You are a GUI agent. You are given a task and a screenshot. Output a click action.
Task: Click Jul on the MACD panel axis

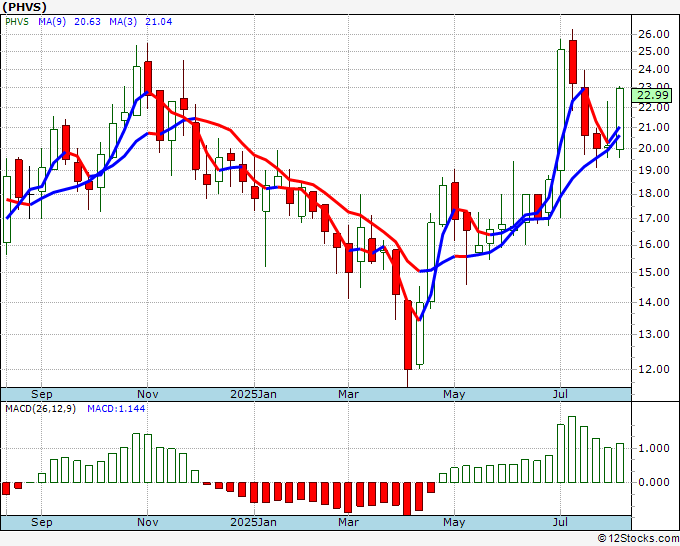(560, 522)
